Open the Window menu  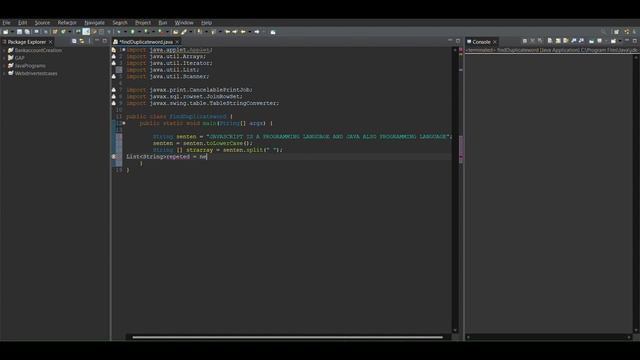point(184,23)
